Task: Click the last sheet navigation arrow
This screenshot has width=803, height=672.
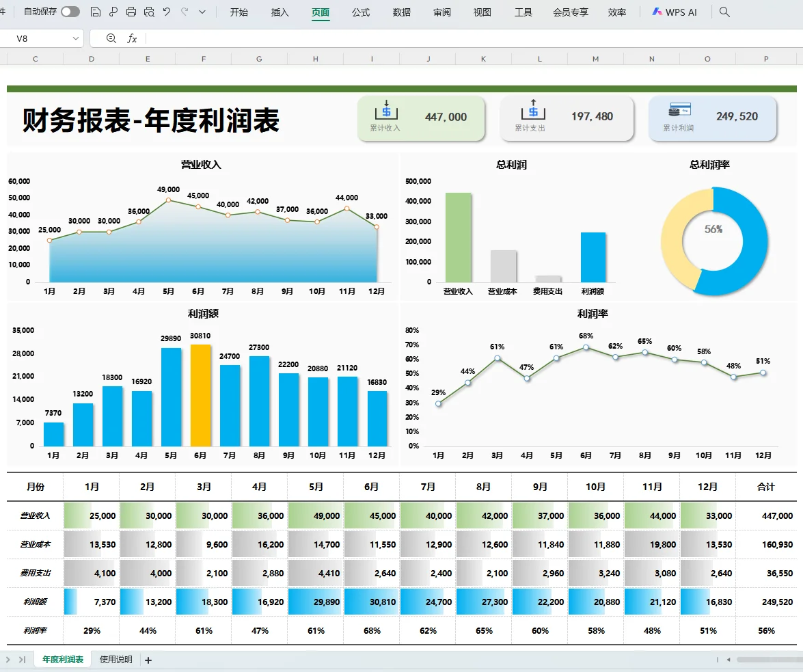Action: pos(22,660)
